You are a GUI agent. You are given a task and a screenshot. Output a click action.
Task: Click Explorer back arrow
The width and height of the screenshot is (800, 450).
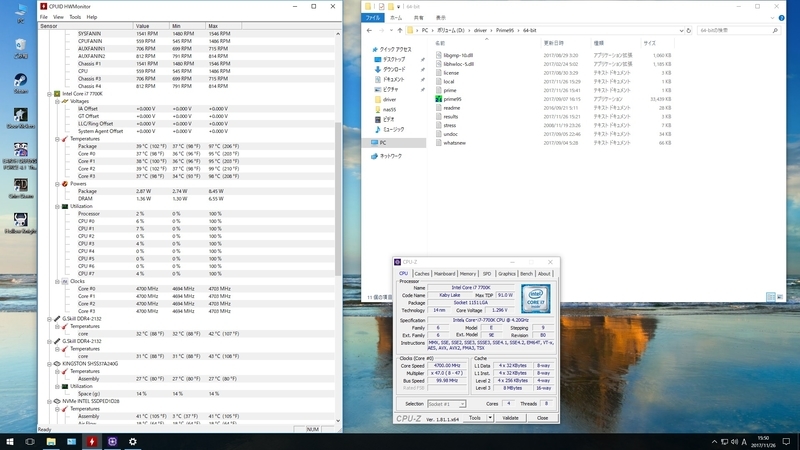coord(369,31)
